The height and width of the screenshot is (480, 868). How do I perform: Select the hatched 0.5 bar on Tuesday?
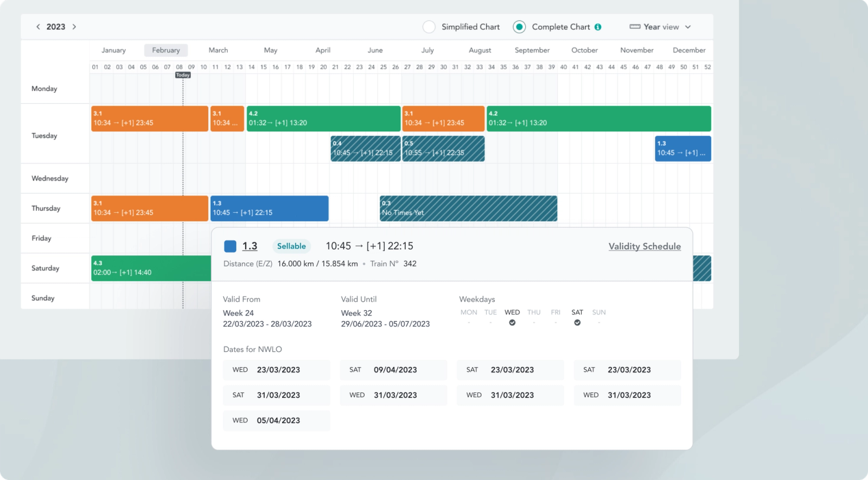point(443,148)
